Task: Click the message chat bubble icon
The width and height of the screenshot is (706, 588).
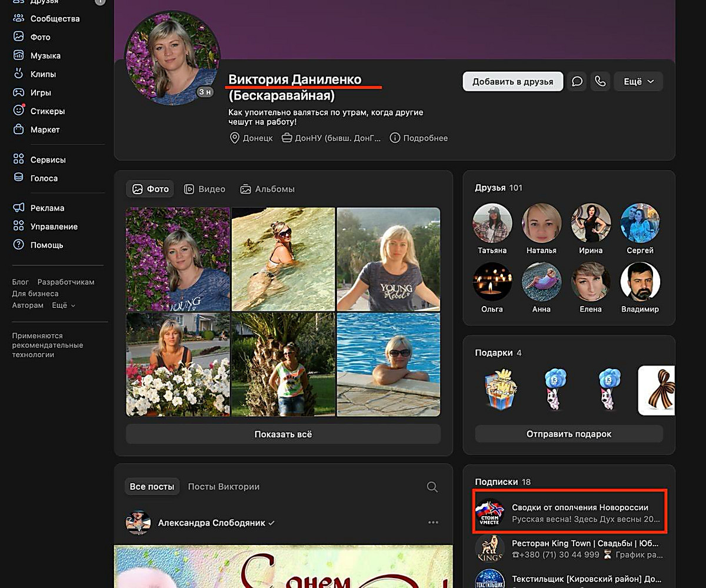Action: click(x=577, y=82)
